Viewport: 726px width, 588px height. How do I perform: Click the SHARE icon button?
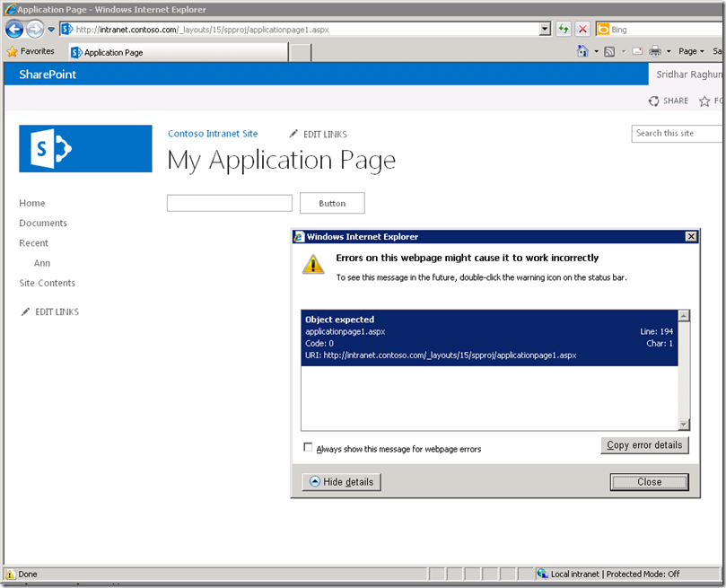pyautogui.click(x=669, y=101)
